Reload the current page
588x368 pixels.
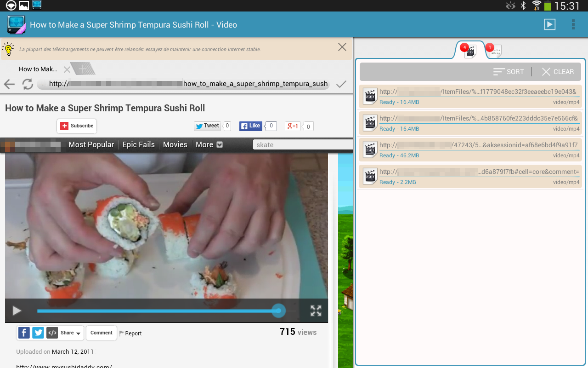coord(28,84)
